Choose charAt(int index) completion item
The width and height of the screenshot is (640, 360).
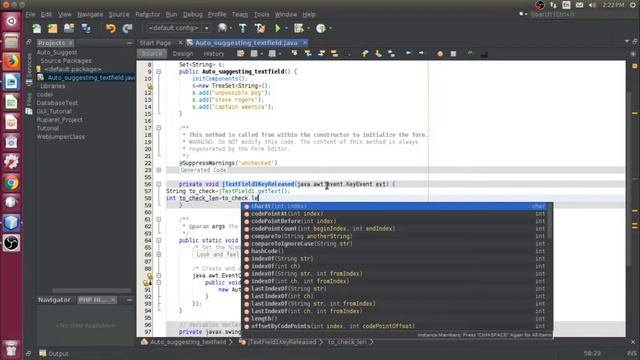[395, 206]
